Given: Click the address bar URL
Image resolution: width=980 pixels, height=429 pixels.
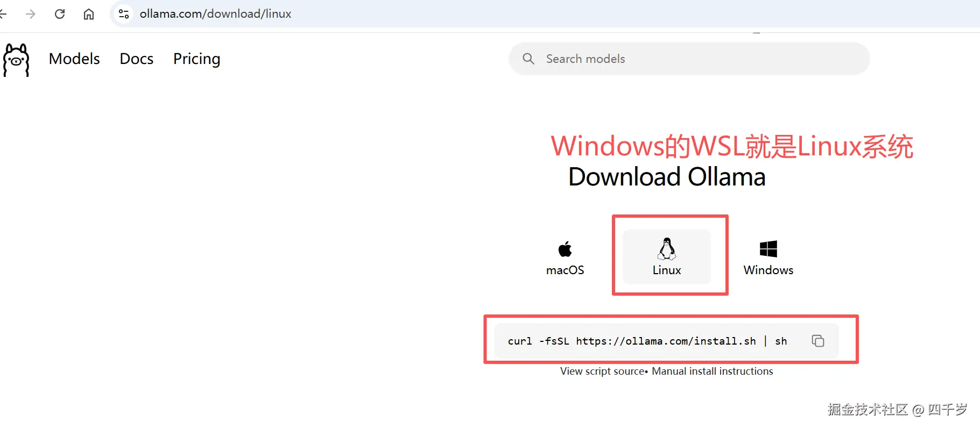Looking at the screenshot, I should click(x=216, y=14).
